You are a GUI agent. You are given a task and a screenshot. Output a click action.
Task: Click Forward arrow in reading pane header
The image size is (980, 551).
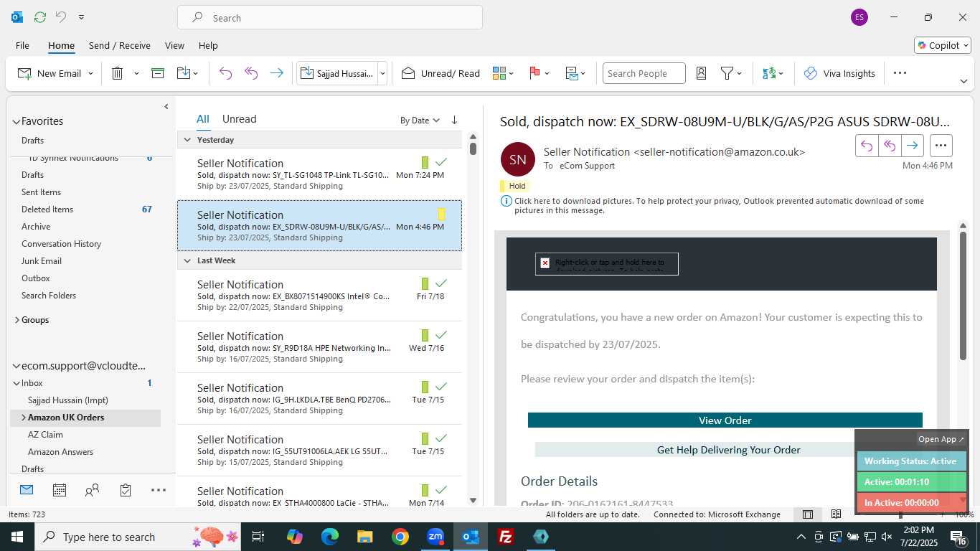pyautogui.click(x=912, y=146)
